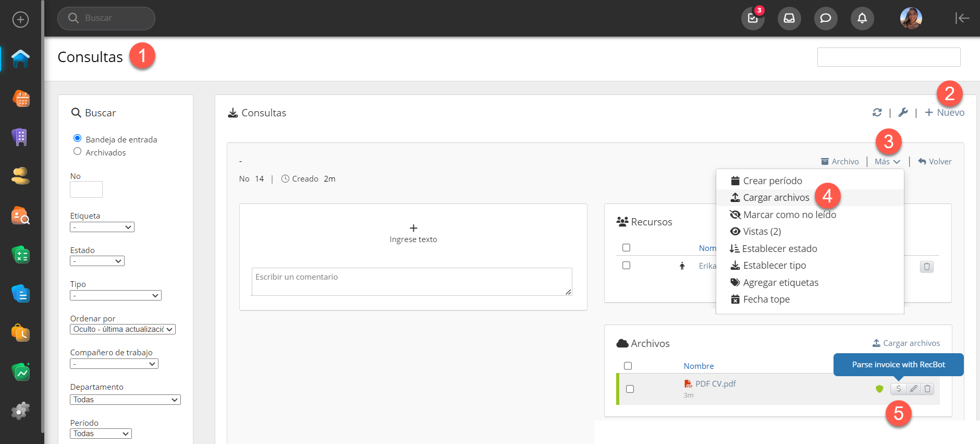Open the home icon in the sidebar
The image size is (980, 444).
pos(21,58)
